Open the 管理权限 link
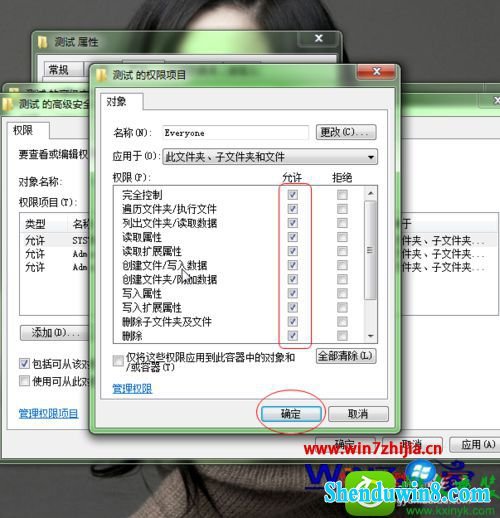500x518 pixels. [x=132, y=389]
